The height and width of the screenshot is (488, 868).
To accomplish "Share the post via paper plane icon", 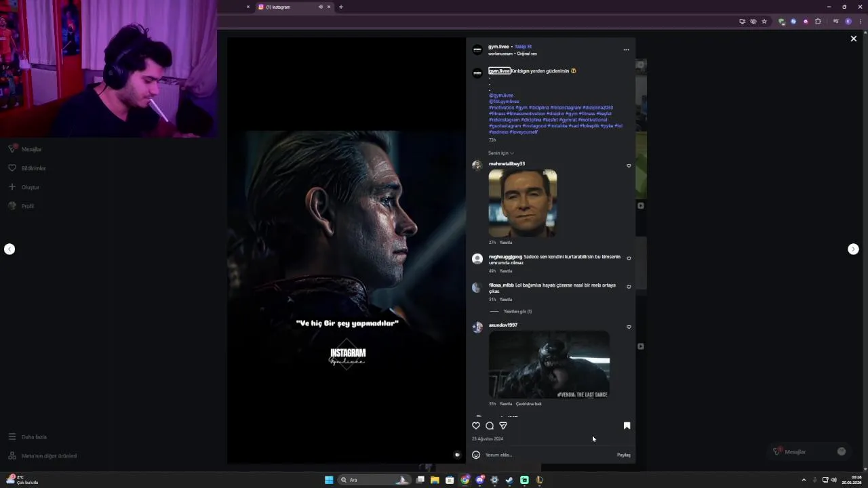I will [x=503, y=426].
